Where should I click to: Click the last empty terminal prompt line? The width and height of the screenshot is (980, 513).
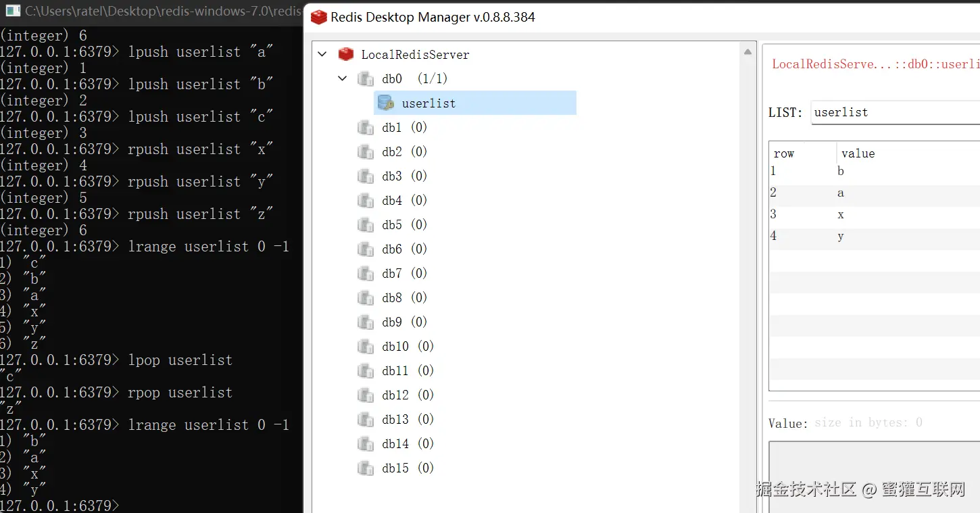point(61,506)
